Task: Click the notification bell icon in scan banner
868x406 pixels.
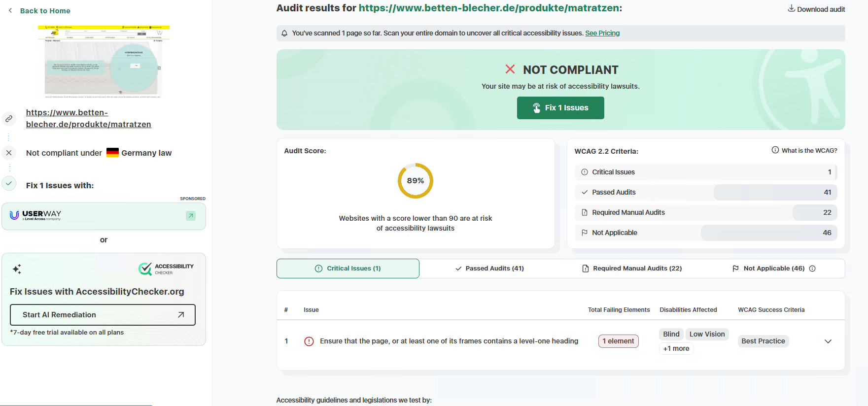Action: [x=284, y=34]
